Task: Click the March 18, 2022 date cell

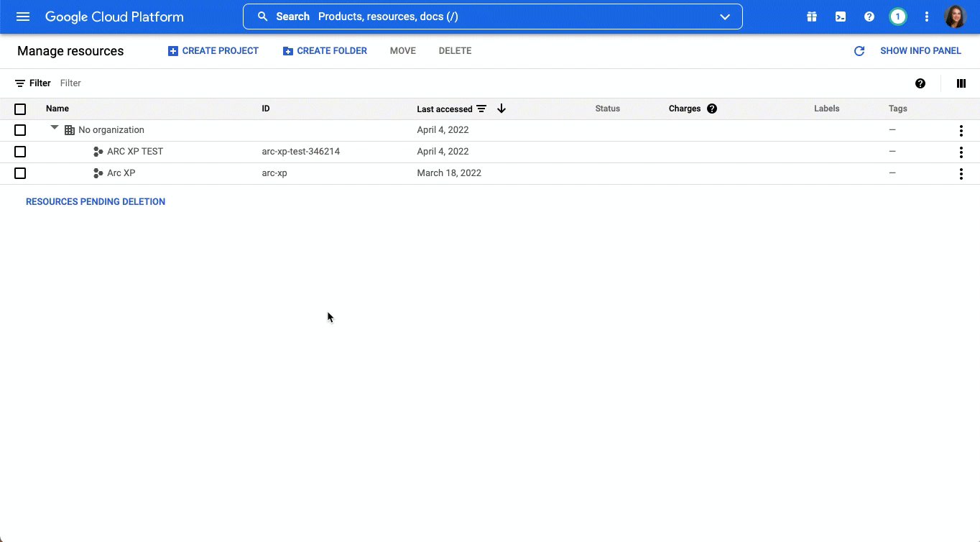Action: tap(449, 173)
